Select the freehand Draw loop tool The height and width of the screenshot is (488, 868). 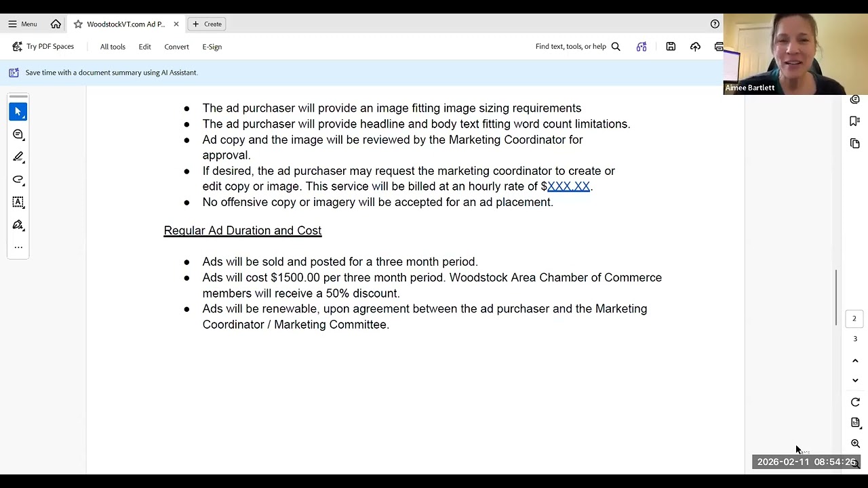(18, 180)
